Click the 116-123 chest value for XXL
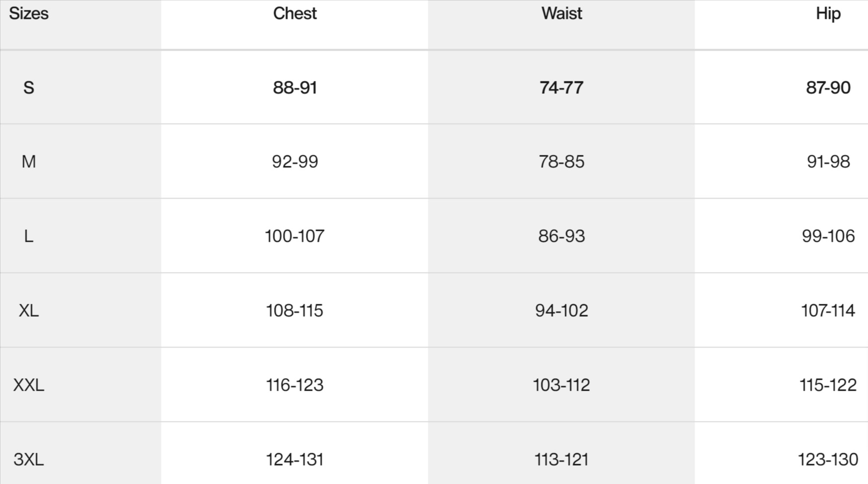This screenshot has width=868, height=484. click(x=295, y=385)
